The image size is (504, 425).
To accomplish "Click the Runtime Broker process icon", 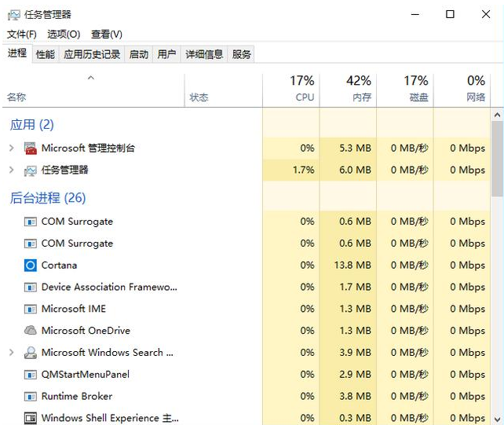I will pos(31,397).
